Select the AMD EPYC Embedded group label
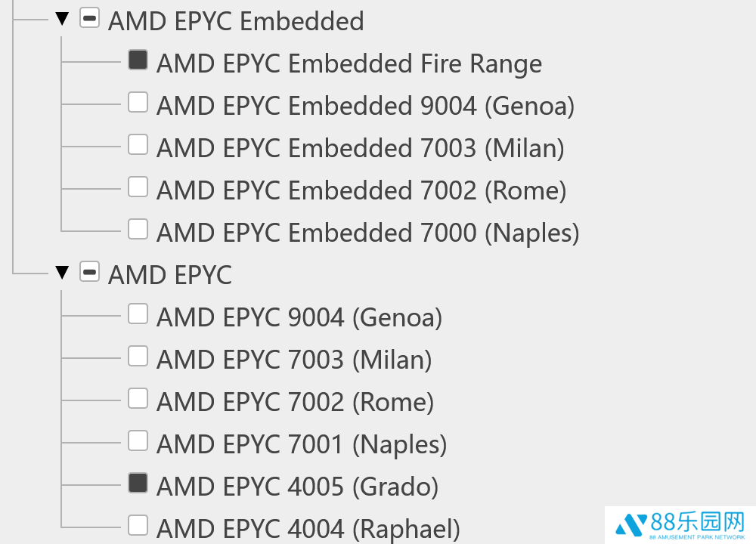 (x=236, y=21)
